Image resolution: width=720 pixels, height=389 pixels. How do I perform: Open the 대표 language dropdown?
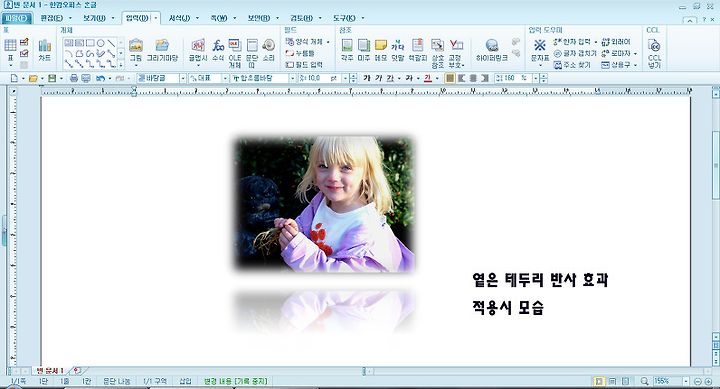click(225, 79)
